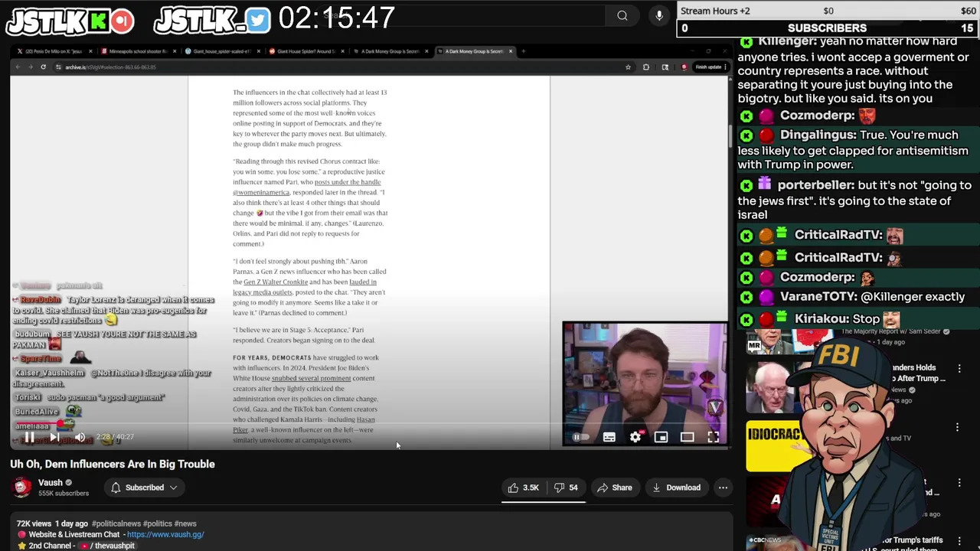Open the Vaush channel avatar
The height and width of the screenshot is (551, 980).
22,487
